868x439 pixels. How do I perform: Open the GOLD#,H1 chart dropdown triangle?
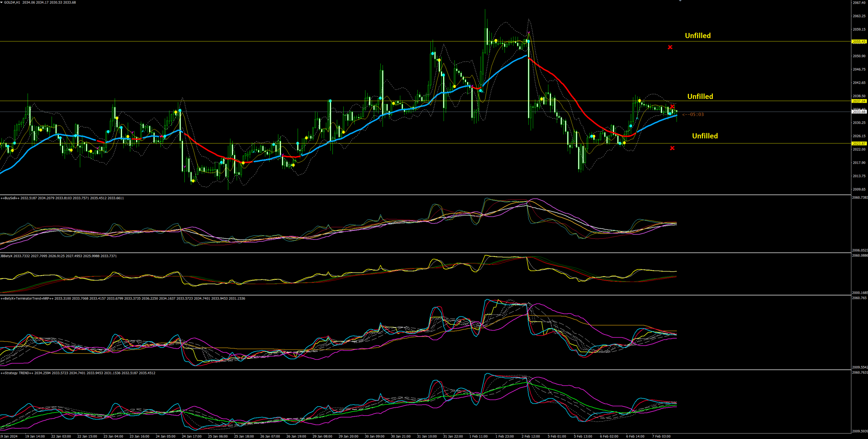click(x=2, y=2)
